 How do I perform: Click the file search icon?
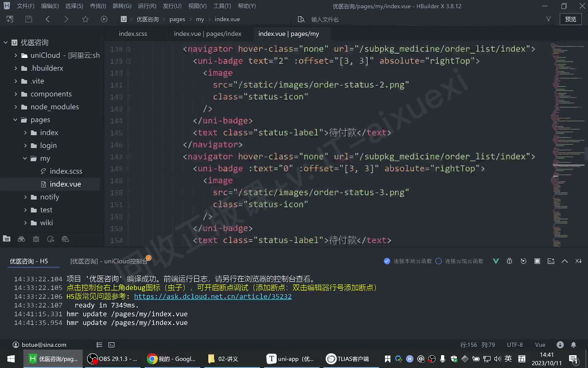pyautogui.click(x=301, y=19)
